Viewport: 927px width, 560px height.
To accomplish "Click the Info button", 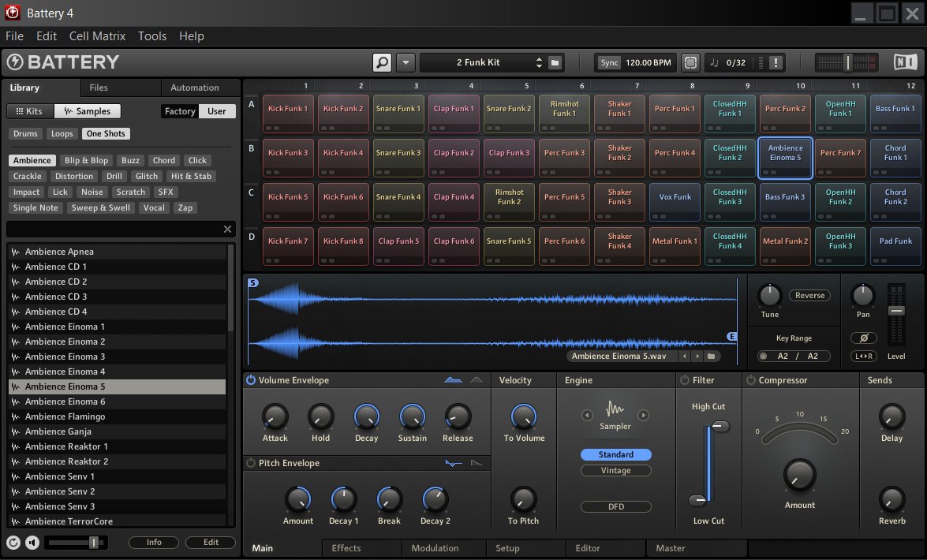I will (154, 543).
